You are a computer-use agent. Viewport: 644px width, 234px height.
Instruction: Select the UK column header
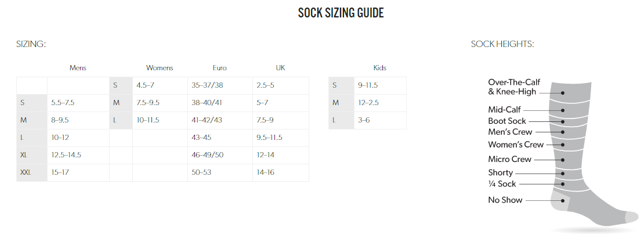(x=281, y=68)
